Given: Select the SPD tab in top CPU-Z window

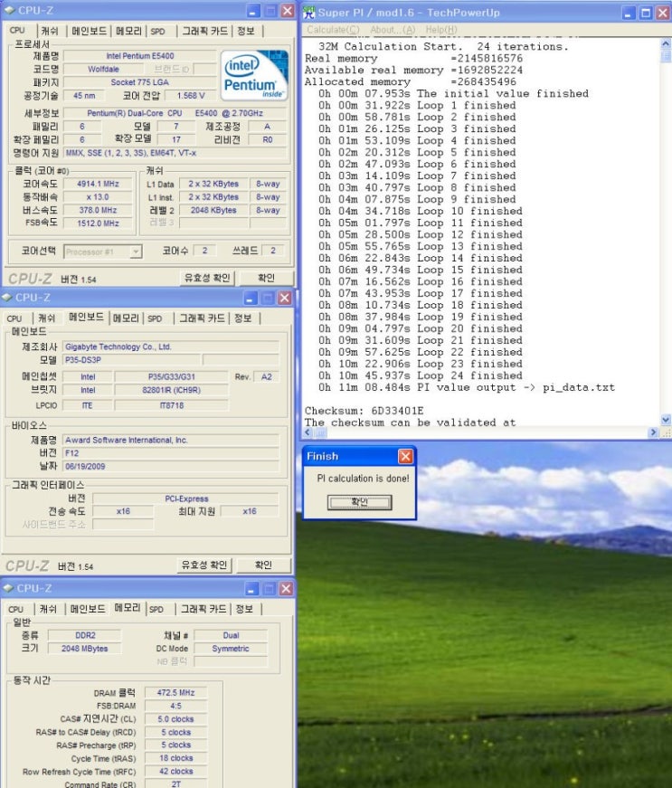Looking at the screenshot, I should [157, 31].
